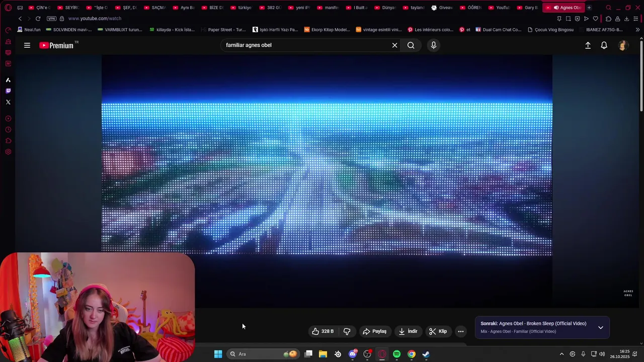Open the 'Paper Street - Tur...' bookmark
Viewport: 644px width, 362px height.
(223, 30)
